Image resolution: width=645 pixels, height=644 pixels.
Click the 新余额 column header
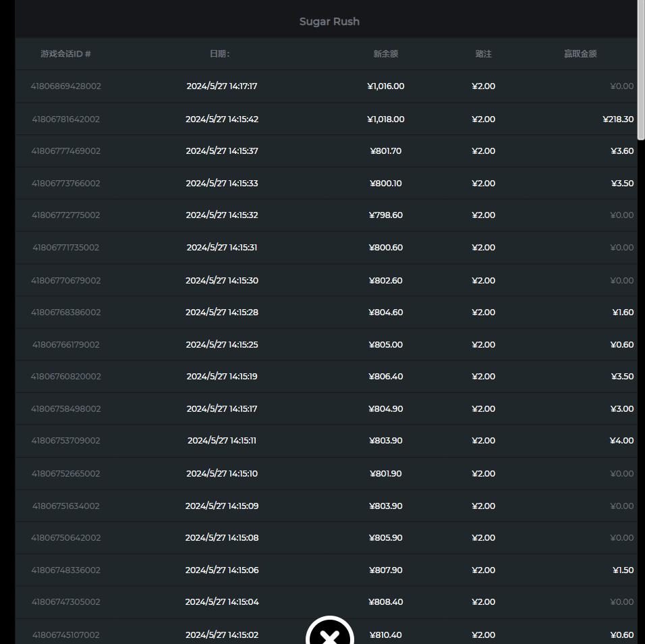pos(386,54)
